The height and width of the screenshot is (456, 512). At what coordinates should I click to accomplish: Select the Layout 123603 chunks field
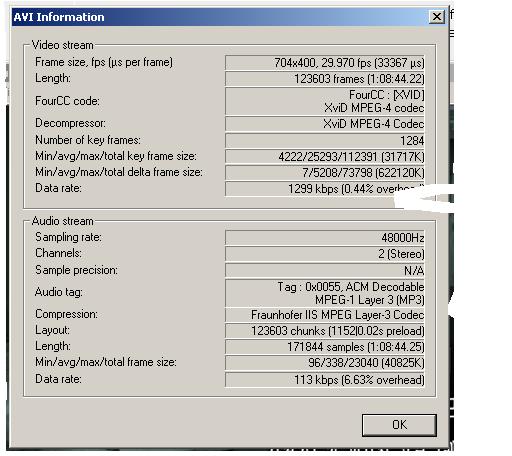pyautogui.click(x=325, y=331)
